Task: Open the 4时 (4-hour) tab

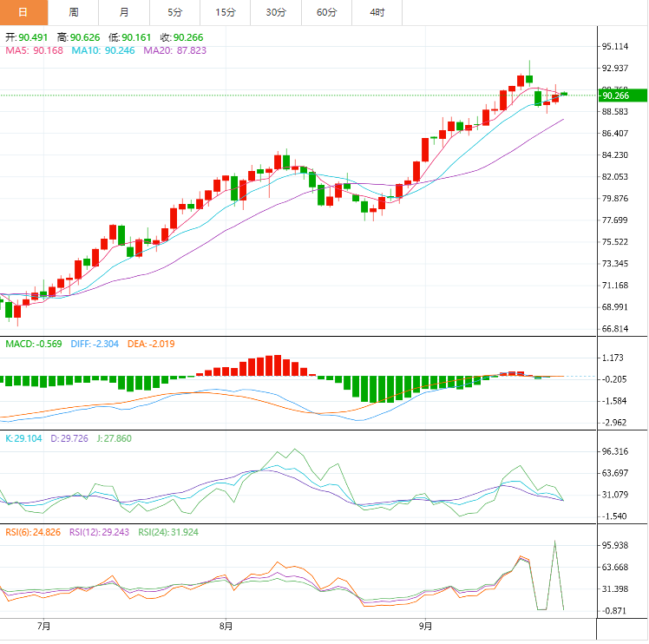Action: [x=377, y=12]
